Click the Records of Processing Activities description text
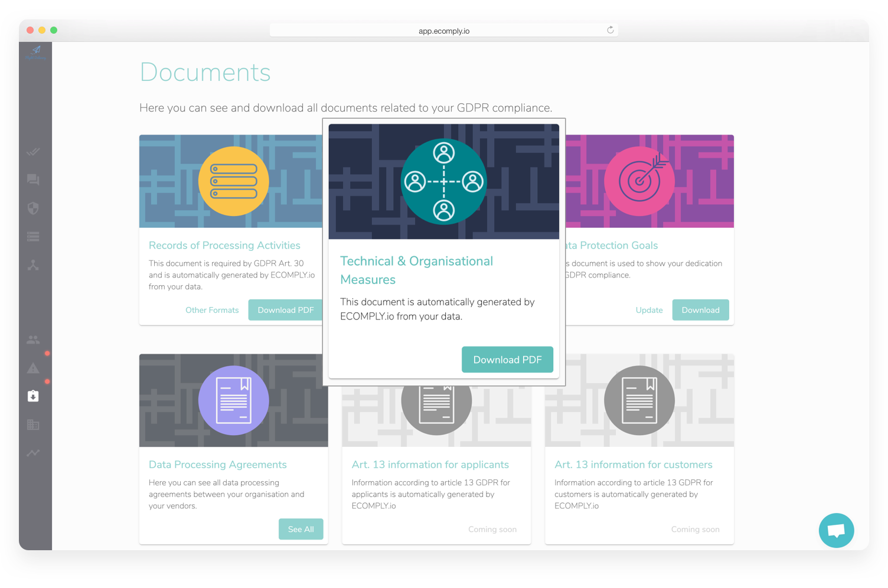This screenshot has width=888, height=588. click(232, 275)
